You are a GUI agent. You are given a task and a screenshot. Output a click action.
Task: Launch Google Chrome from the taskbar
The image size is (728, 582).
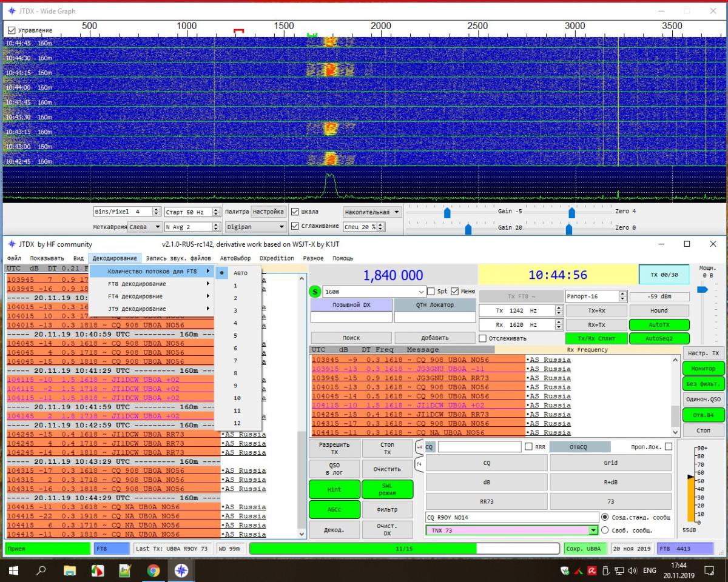153,570
